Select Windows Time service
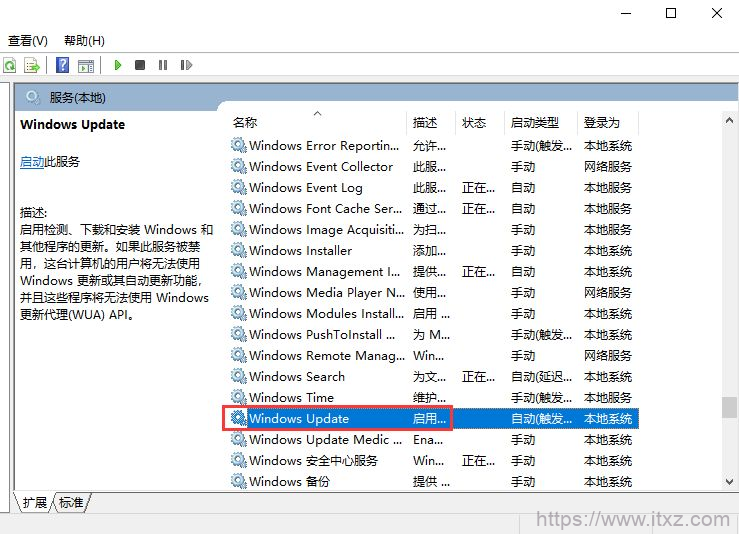739x534 pixels. 434,398
